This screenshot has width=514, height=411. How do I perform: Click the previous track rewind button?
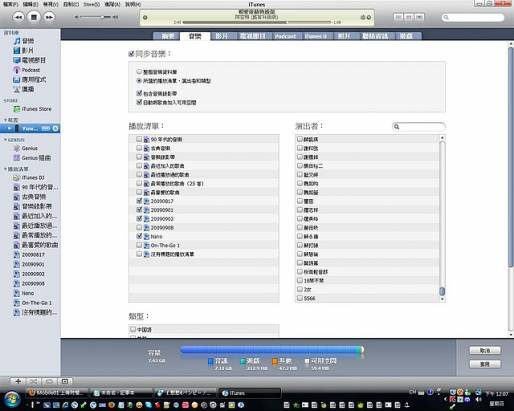[x=18, y=17]
